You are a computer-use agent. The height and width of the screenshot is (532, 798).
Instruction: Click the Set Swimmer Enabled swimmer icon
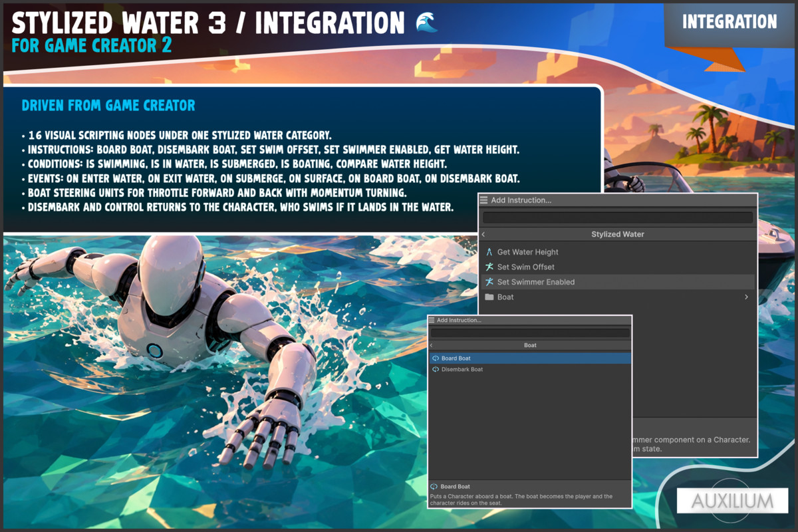(x=489, y=282)
